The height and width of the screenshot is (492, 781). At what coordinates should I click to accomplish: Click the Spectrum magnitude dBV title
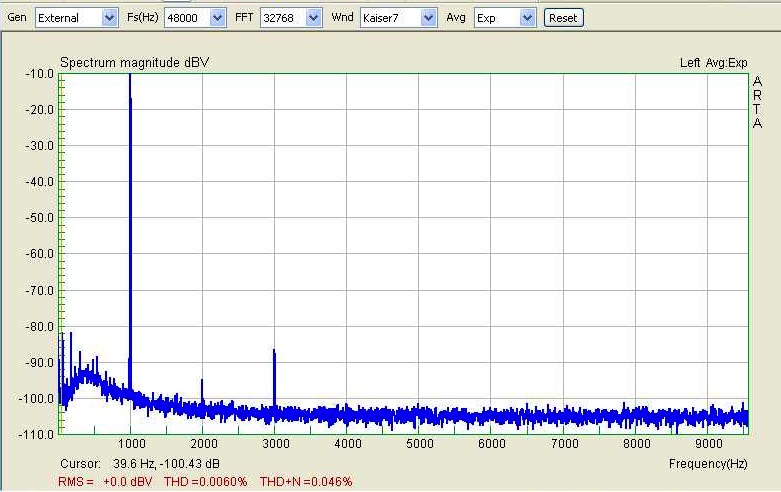(134, 63)
